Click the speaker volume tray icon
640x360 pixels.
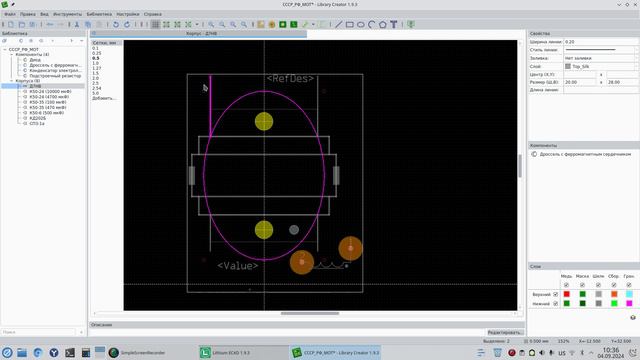pyautogui.click(x=542, y=353)
